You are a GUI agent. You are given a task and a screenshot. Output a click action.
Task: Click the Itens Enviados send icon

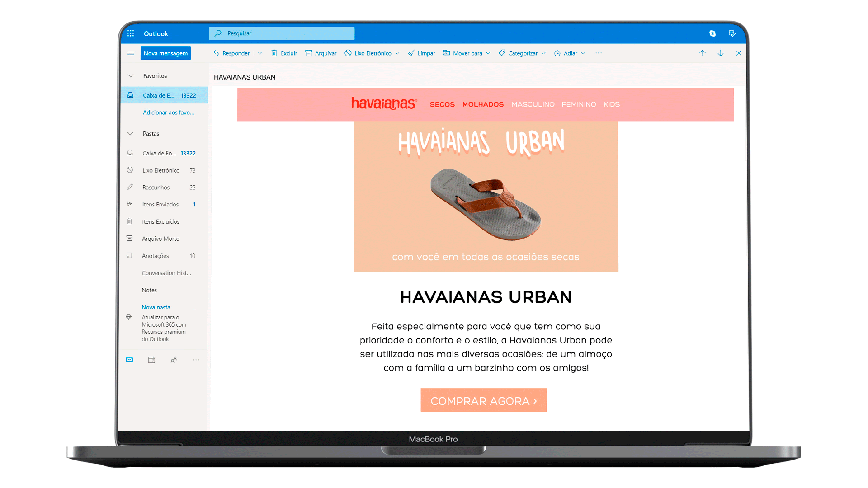coord(130,204)
